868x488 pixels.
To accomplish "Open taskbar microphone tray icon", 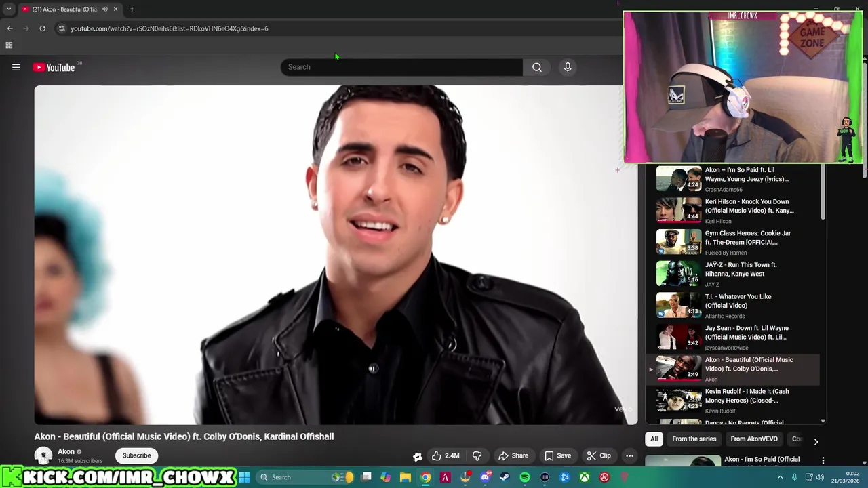I will pos(794,477).
